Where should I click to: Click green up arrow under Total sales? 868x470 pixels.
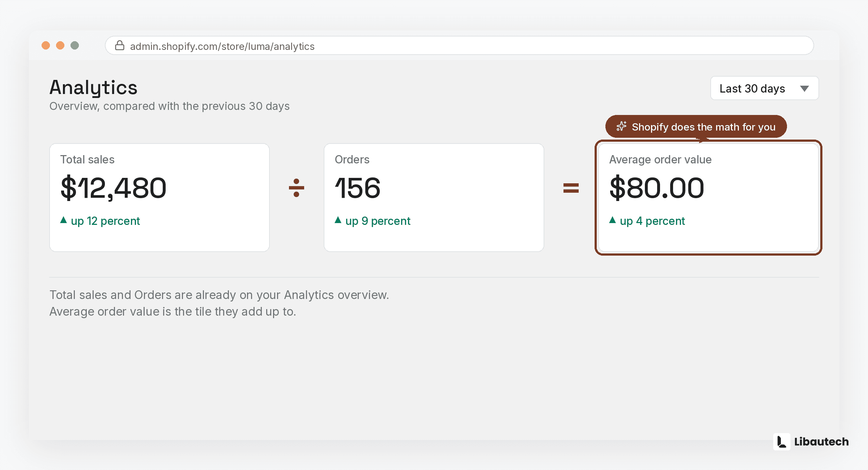63,220
